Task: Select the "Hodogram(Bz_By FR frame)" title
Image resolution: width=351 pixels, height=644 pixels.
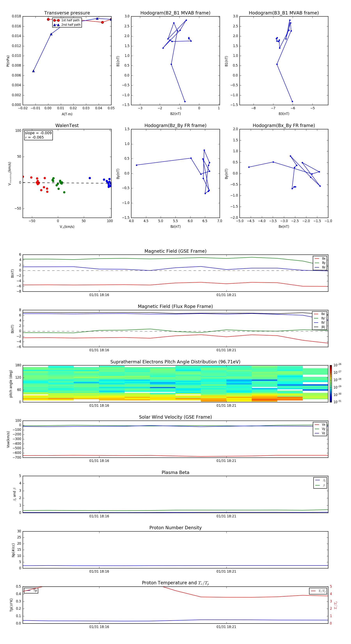Action: tap(175, 125)
